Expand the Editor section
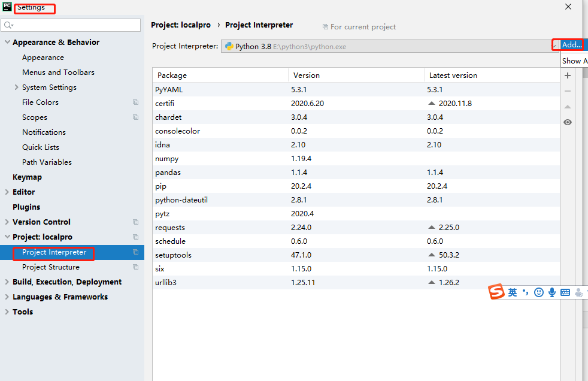The height and width of the screenshot is (381, 588). tap(7, 192)
